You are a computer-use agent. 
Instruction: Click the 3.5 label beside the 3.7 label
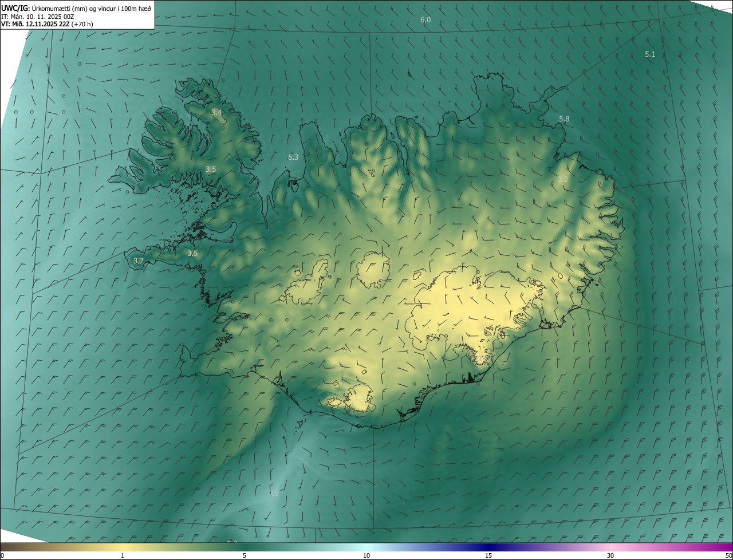[x=192, y=253]
